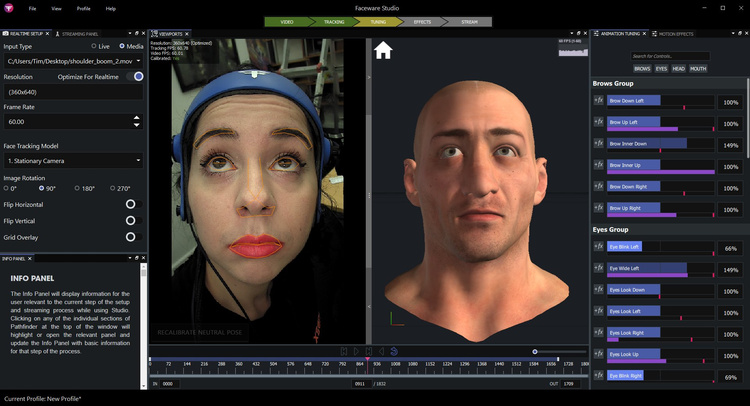Float the Animation Tuning panel

tap(740, 33)
